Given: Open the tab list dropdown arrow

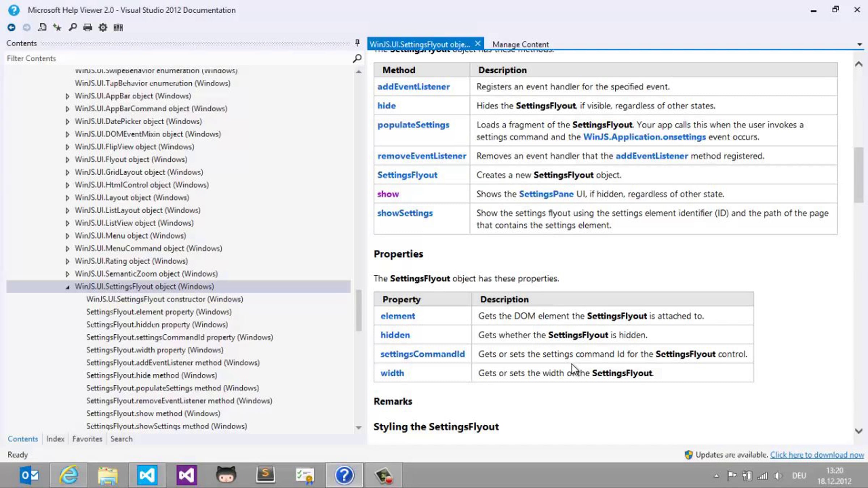Looking at the screenshot, I should coord(859,44).
